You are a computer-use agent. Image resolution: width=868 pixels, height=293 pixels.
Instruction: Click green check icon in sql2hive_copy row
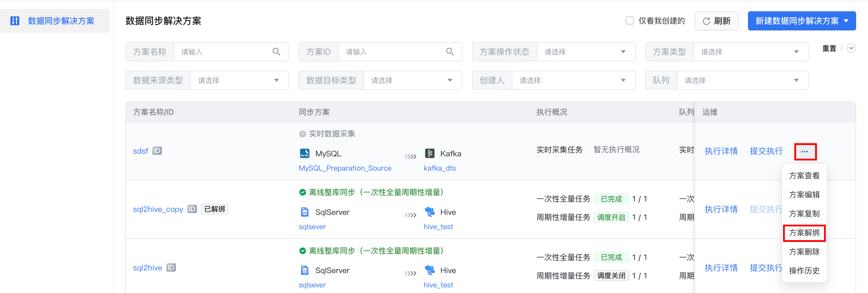click(x=303, y=192)
